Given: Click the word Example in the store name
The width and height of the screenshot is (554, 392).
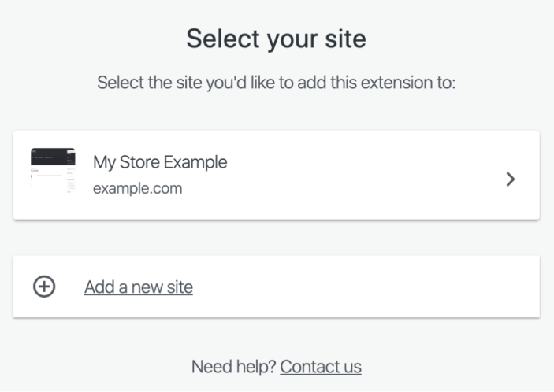Looking at the screenshot, I should (x=199, y=162).
